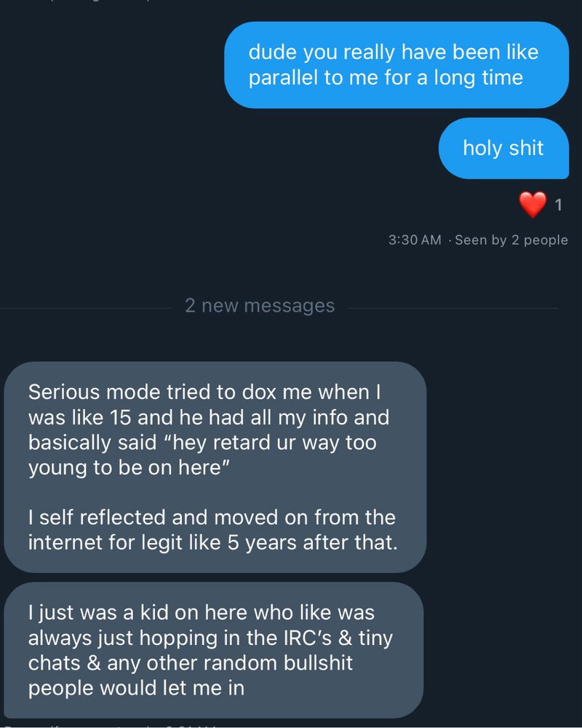Click the divider line left of "2 new messages"
The width and height of the screenshot is (582, 728).
click(86, 308)
